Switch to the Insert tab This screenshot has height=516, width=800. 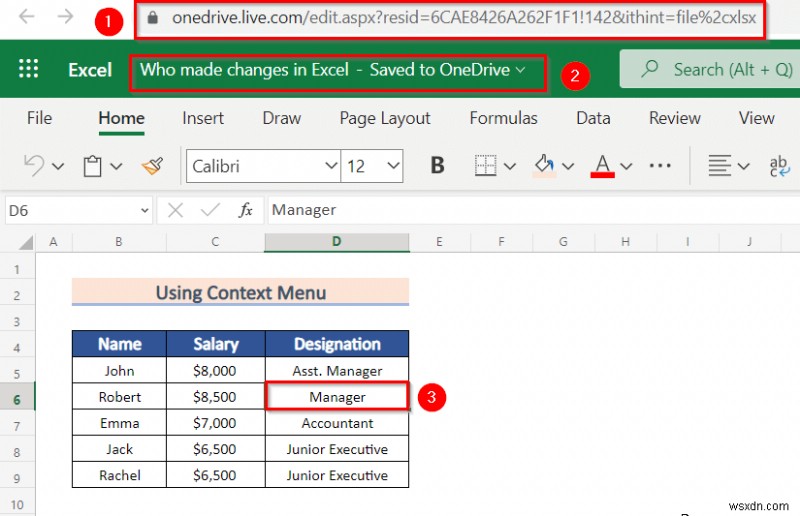tap(203, 118)
